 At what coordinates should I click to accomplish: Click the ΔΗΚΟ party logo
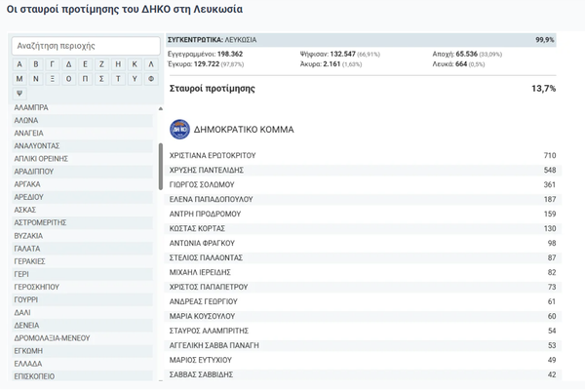[x=179, y=130]
